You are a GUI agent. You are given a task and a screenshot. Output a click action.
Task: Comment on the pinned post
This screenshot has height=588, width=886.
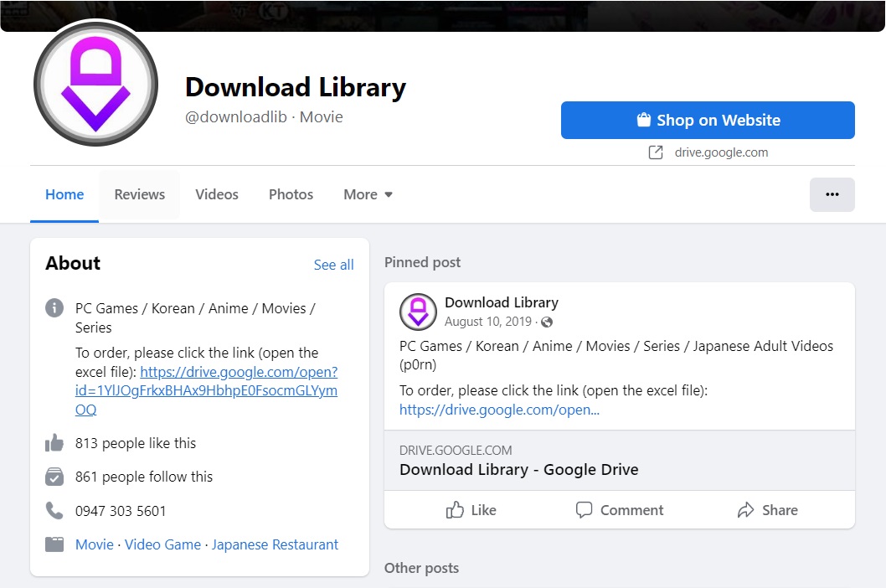620,510
